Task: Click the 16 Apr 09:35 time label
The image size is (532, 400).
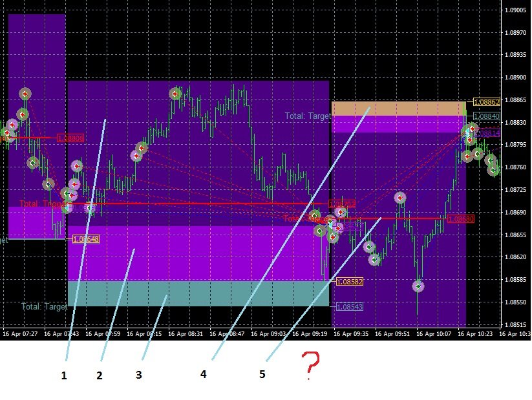Action: 351,334
